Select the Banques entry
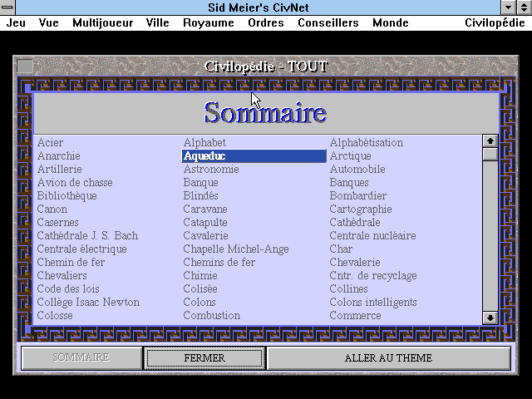The image size is (532, 399). (x=349, y=182)
